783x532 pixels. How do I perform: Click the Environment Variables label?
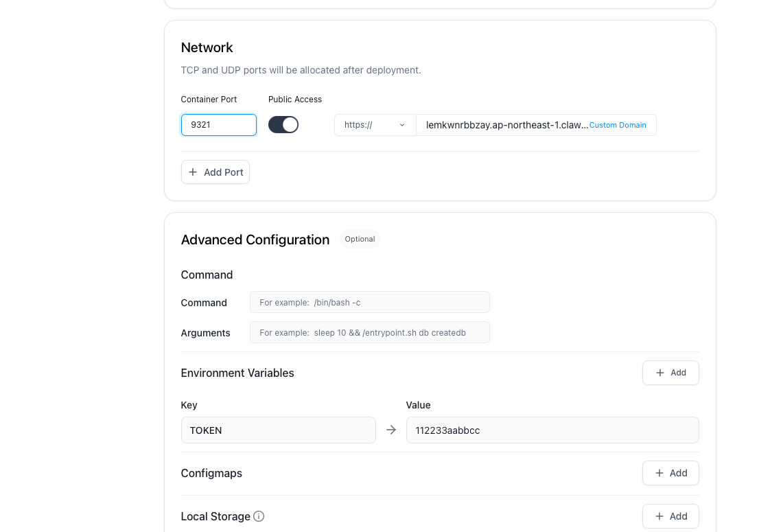pos(237,373)
